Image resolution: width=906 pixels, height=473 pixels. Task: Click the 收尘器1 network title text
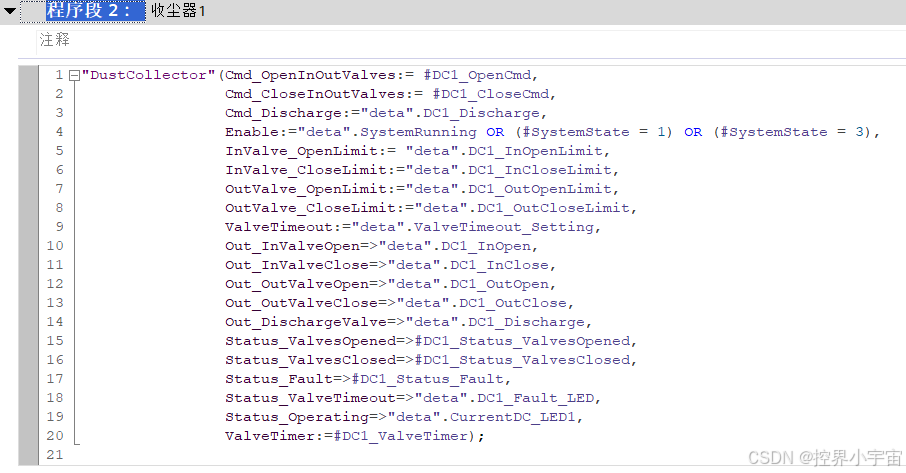coord(178,11)
